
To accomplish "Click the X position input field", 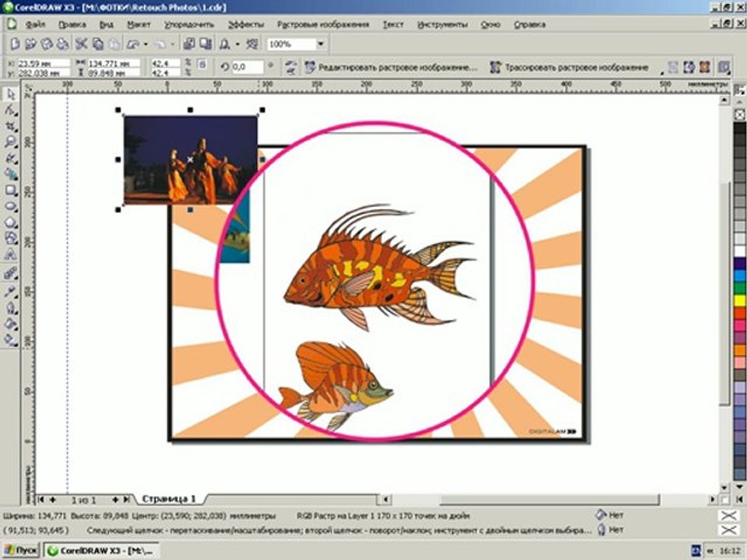I will (44, 63).
